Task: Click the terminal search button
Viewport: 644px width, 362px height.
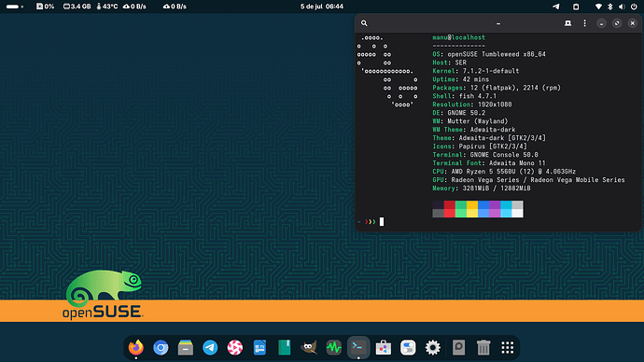Action: coord(364,23)
